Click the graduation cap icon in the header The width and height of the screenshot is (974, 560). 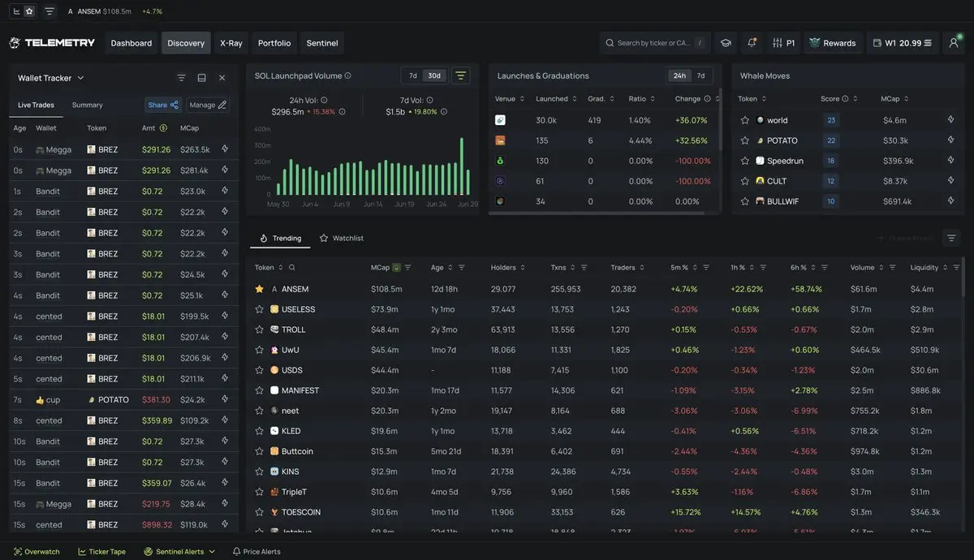(726, 43)
